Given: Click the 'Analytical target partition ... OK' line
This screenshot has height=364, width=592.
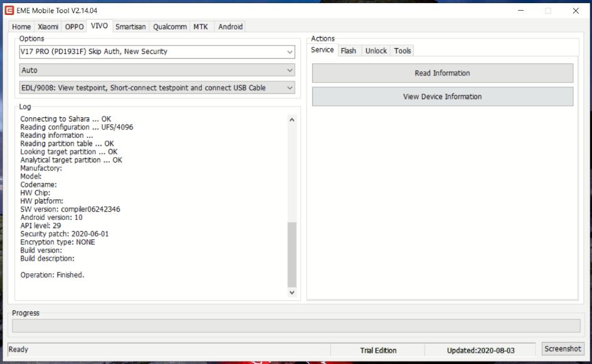Looking at the screenshot, I should tap(71, 160).
